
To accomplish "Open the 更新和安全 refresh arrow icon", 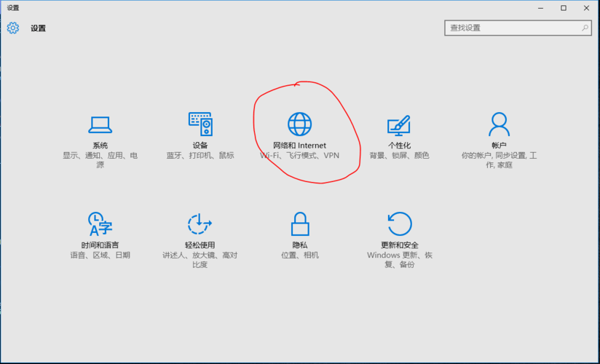I will [400, 224].
